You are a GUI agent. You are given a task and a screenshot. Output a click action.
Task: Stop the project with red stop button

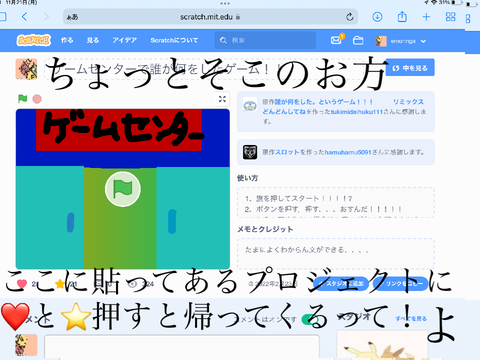tap(37, 99)
